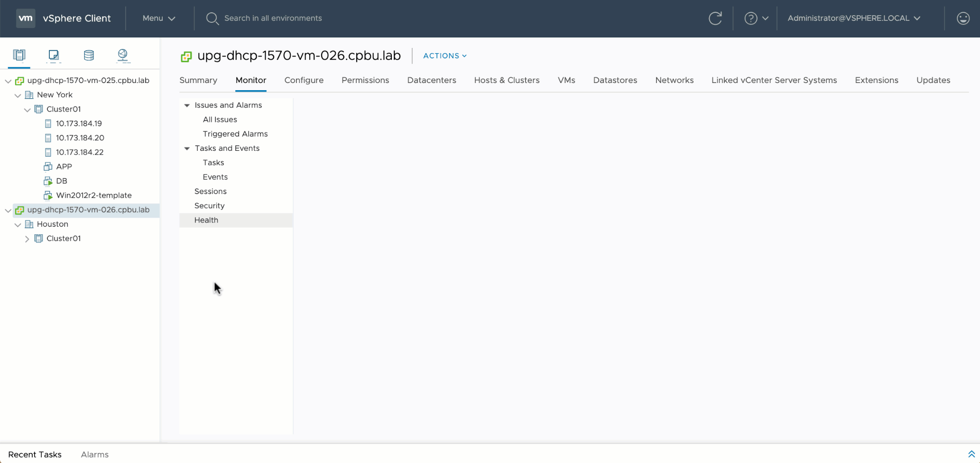
Task: Switch to VMs and Templates inventory icon
Action: 54,55
